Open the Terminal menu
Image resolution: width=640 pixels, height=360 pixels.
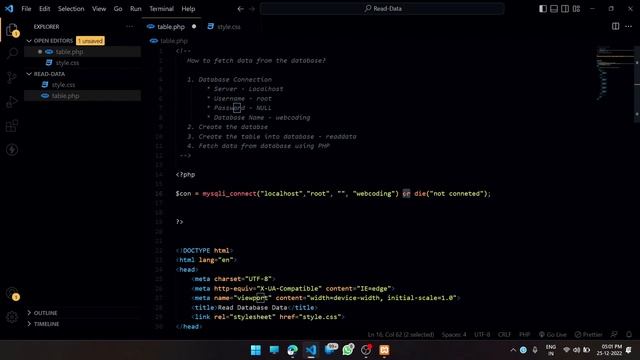161,9
